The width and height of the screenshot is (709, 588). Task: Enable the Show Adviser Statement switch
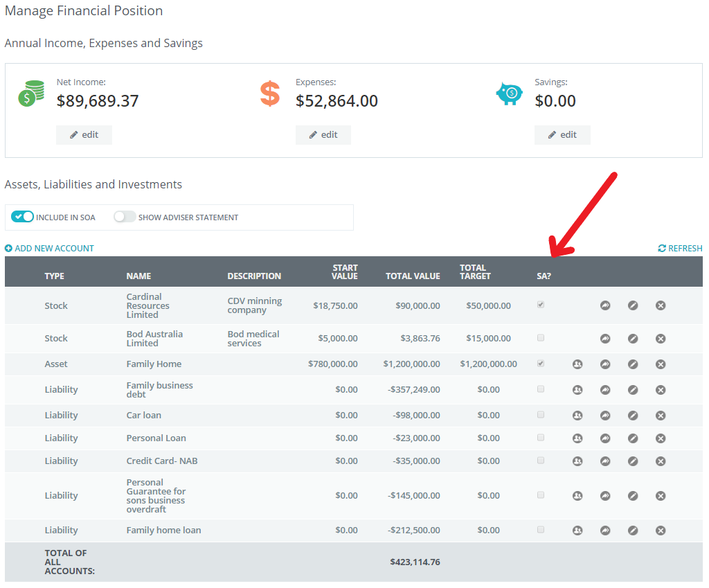point(125,217)
